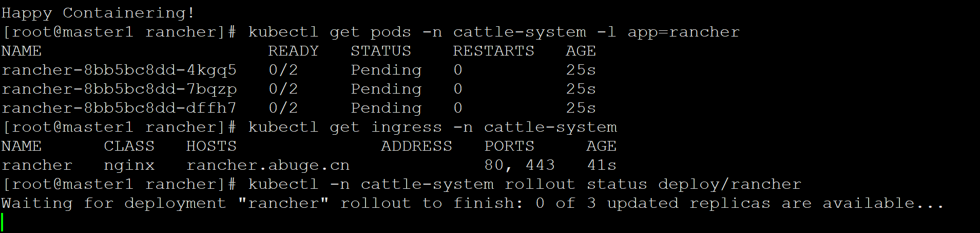Click the PORTS column header

click(509, 146)
